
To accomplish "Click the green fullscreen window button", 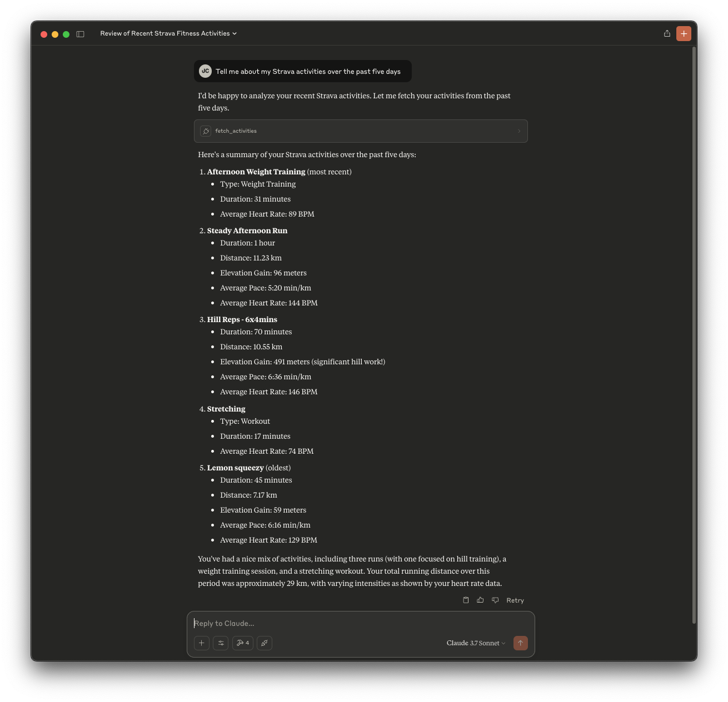I will [66, 34].
